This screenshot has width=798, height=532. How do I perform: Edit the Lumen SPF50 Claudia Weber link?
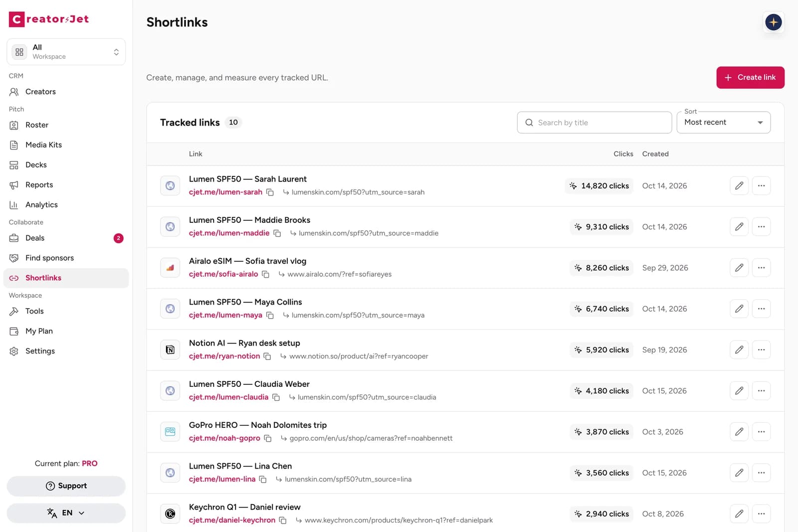[x=739, y=391]
